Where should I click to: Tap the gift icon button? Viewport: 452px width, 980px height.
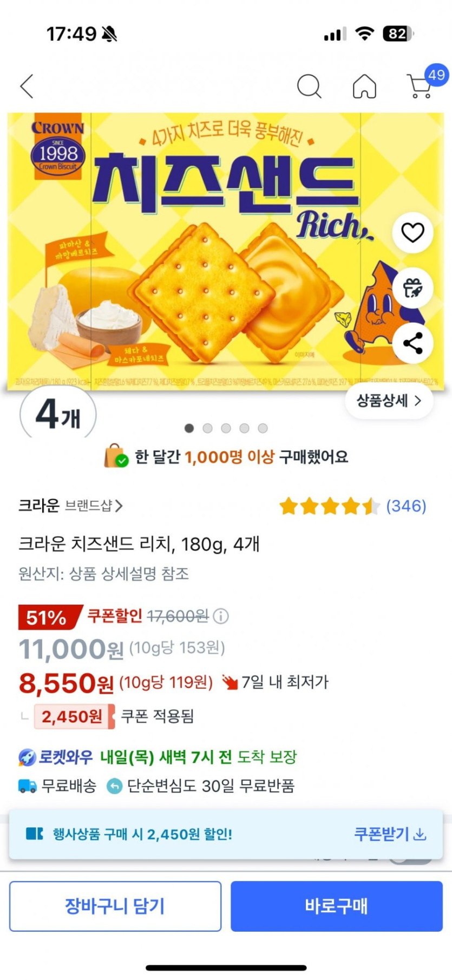[x=412, y=288]
